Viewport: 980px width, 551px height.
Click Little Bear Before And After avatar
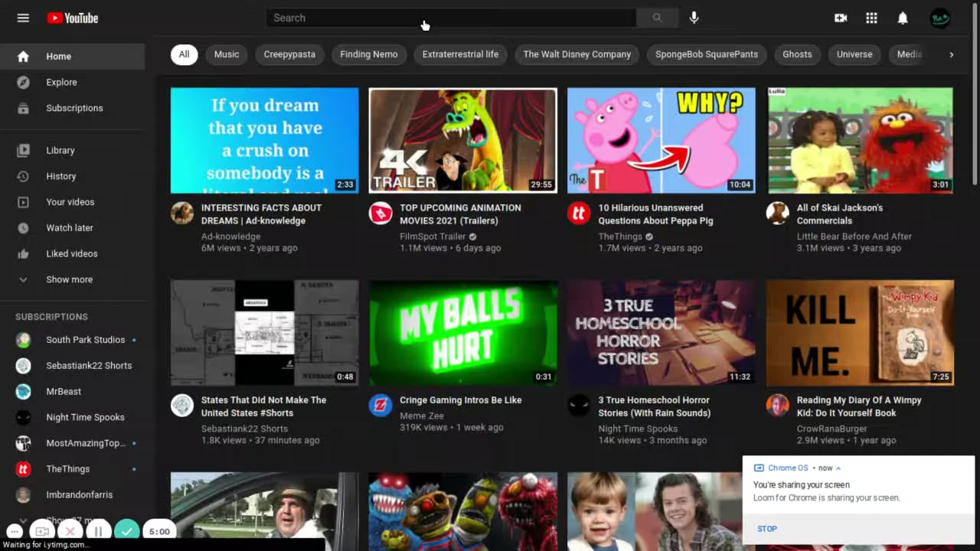tap(778, 214)
